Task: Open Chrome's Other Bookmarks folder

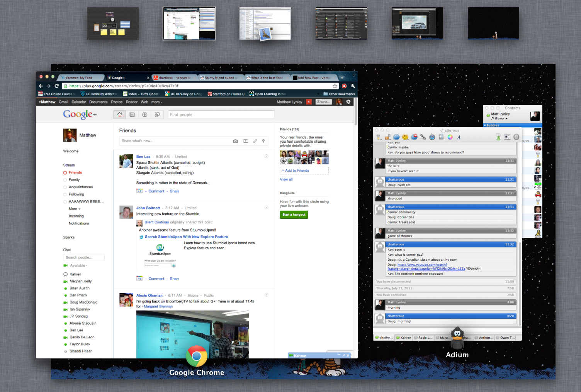Action: pos(339,94)
